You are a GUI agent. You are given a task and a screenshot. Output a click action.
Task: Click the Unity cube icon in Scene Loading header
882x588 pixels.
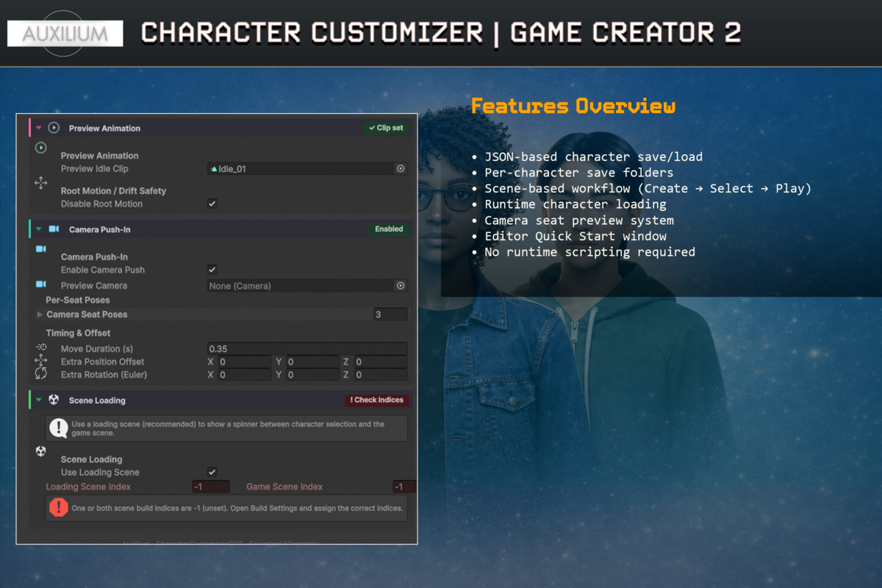54,400
